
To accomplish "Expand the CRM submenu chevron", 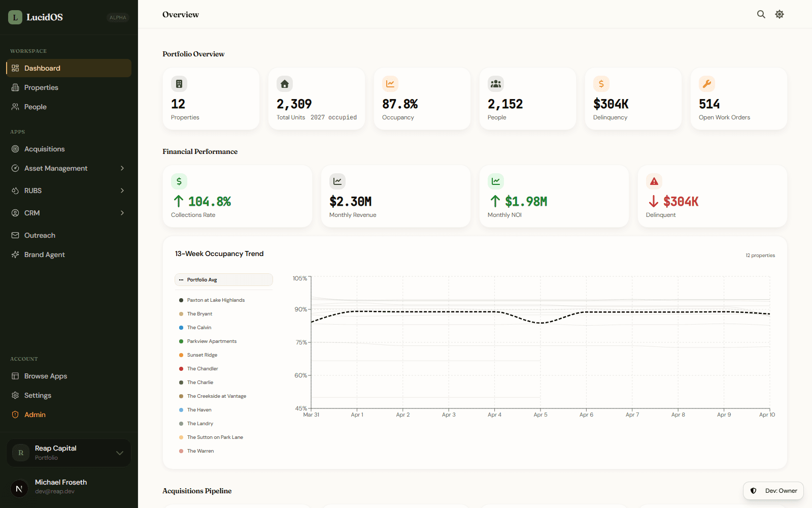I will tap(122, 213).
